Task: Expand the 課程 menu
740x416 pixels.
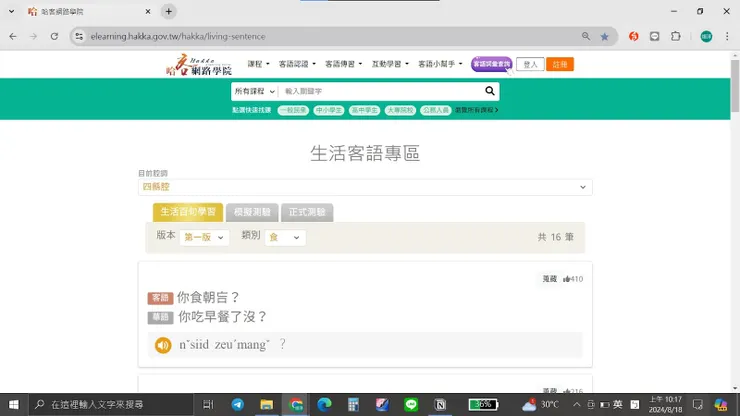Action: point(258,64)
